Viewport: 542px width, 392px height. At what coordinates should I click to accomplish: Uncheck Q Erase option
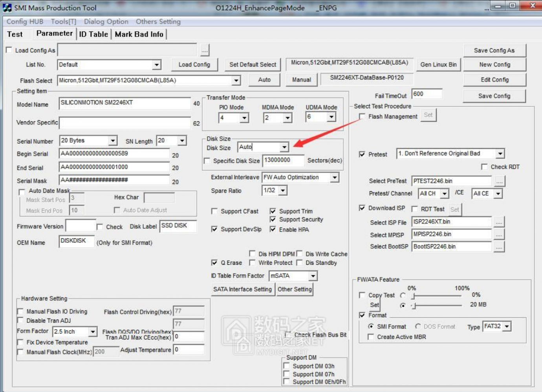[x=214, y=262]
